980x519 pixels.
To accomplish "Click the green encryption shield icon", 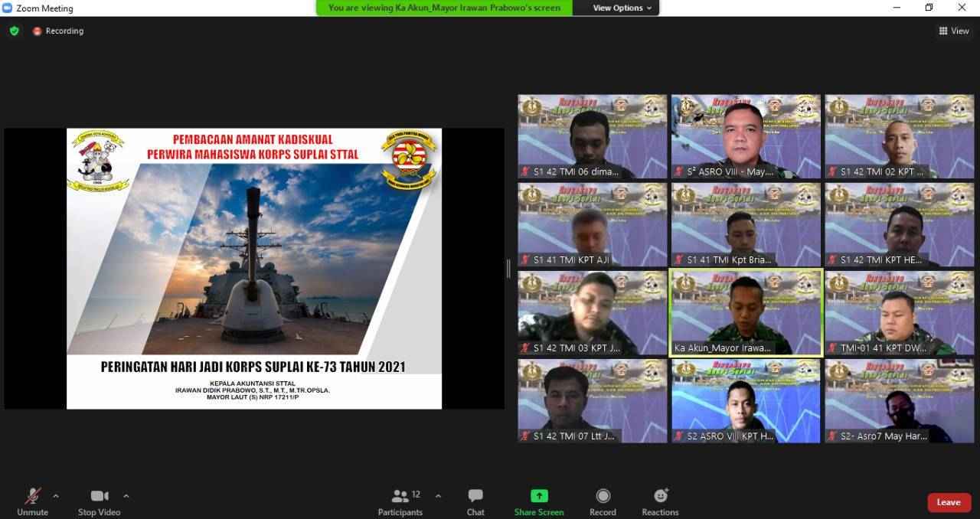I will coord(14,31).
